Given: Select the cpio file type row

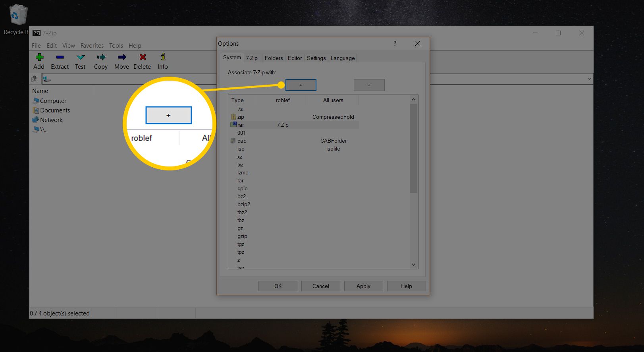Looking at the screenshot, I should pos(294,188).
